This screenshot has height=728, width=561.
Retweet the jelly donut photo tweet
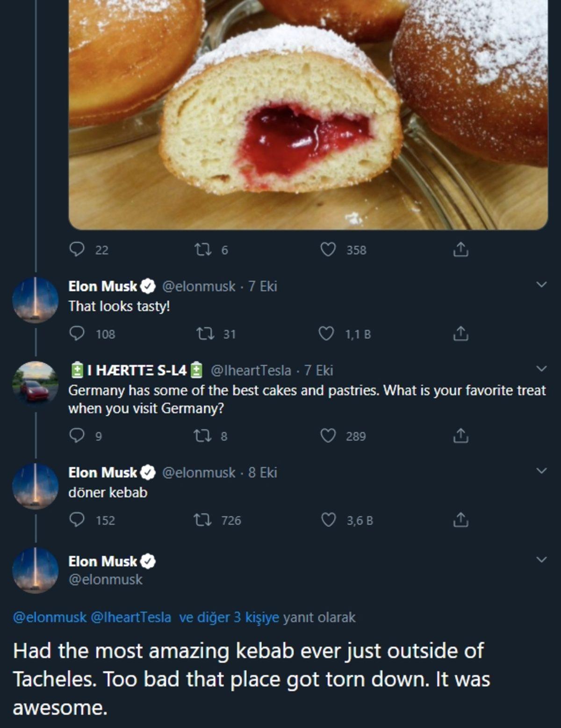[202, 250]
